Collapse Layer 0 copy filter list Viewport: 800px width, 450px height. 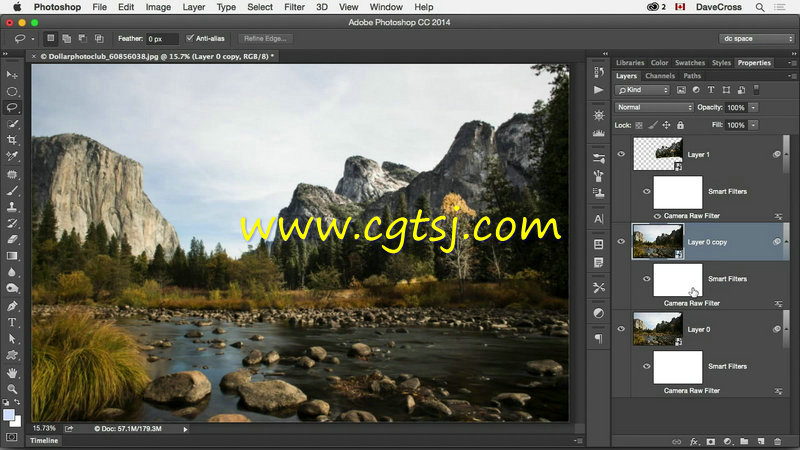[x=786, y=242]
